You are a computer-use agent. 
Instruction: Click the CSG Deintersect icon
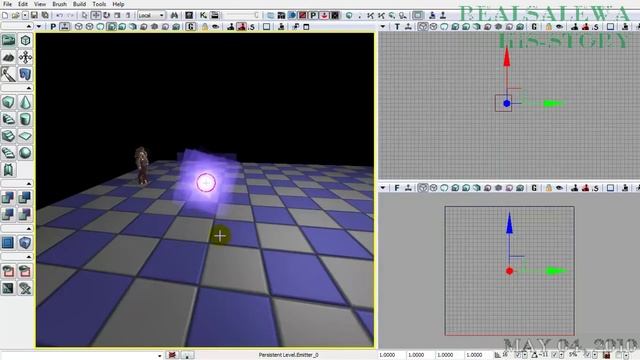pos(25,214)
